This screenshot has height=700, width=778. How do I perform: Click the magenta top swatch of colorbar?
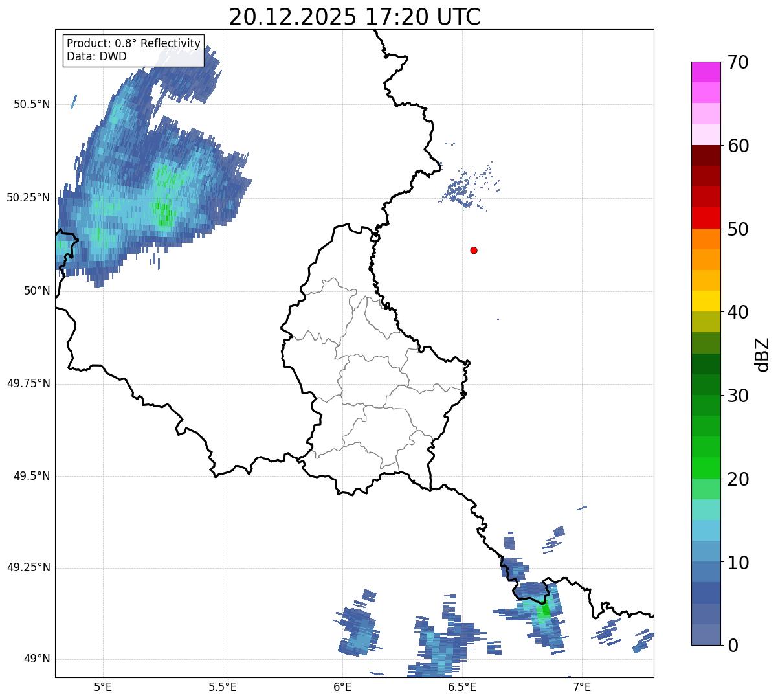[706, 72]
